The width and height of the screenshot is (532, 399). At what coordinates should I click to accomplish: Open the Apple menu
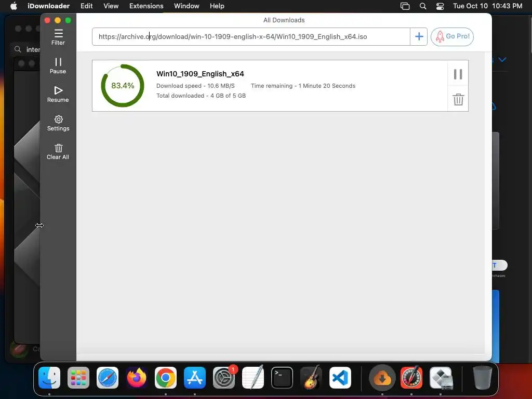pos(14,6)
